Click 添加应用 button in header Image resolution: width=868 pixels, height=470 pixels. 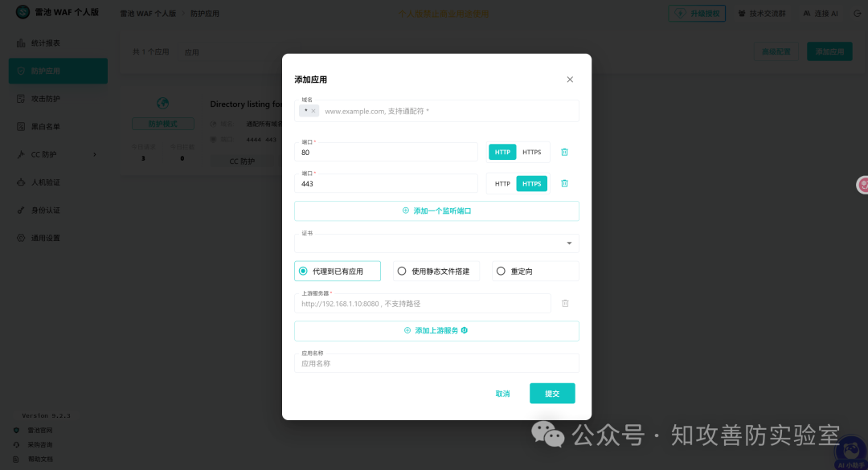click(829, 51)
